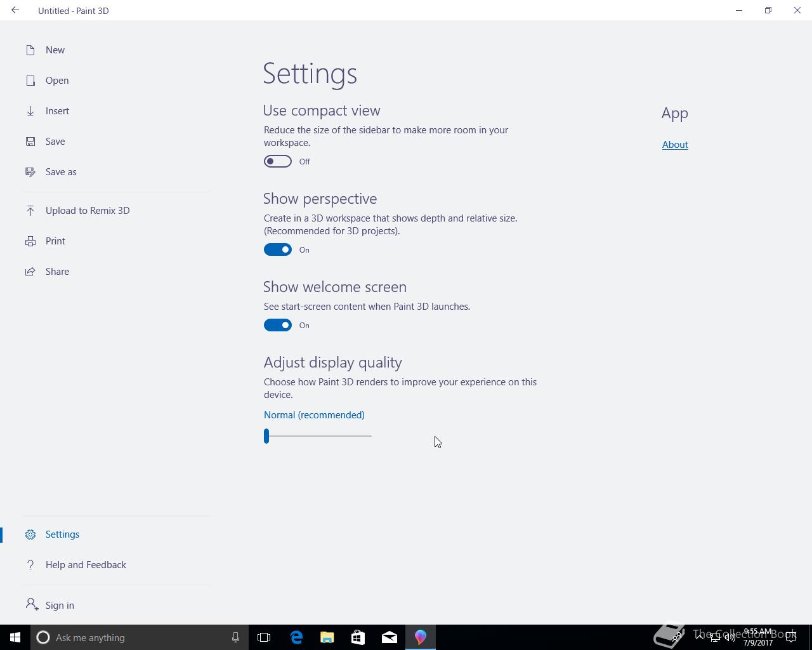The height and width of the screenshot is (650, 812).
Task: Click the Upload to Remix 3D arrow icon
Action: 30,211
